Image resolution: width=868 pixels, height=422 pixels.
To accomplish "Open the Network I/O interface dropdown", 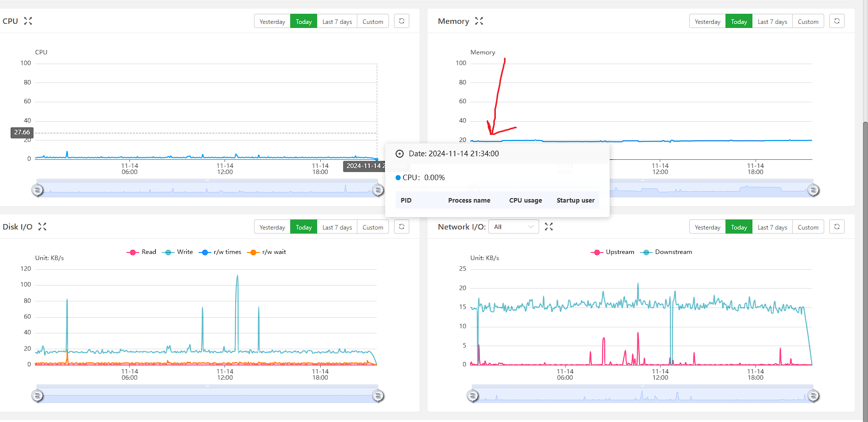I will pos(514,227).
